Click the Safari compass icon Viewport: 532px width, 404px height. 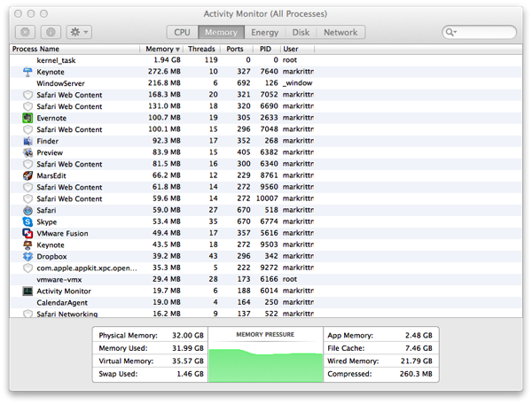[27, 210]
